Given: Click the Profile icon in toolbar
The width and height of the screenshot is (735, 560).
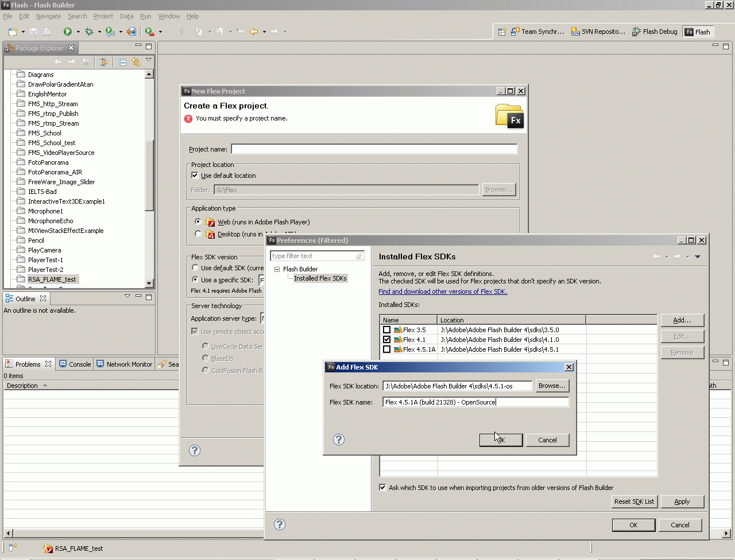Looking at the screenshot, I should point(110,32).
